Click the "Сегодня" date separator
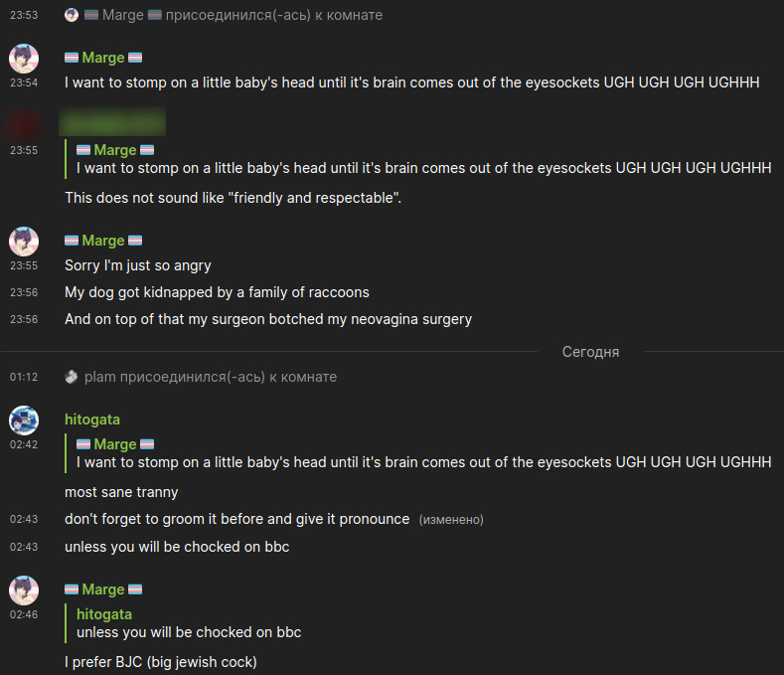784x675 pixels. (590, 352)
